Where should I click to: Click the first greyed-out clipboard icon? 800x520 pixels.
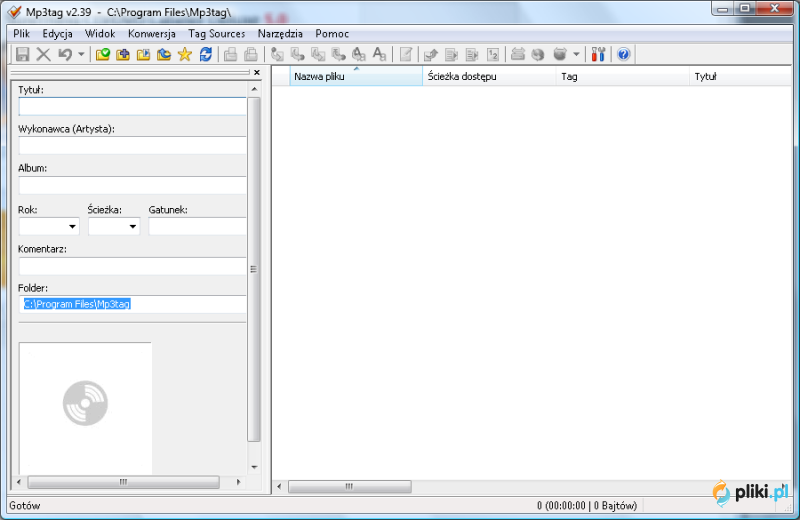point(231,54)
